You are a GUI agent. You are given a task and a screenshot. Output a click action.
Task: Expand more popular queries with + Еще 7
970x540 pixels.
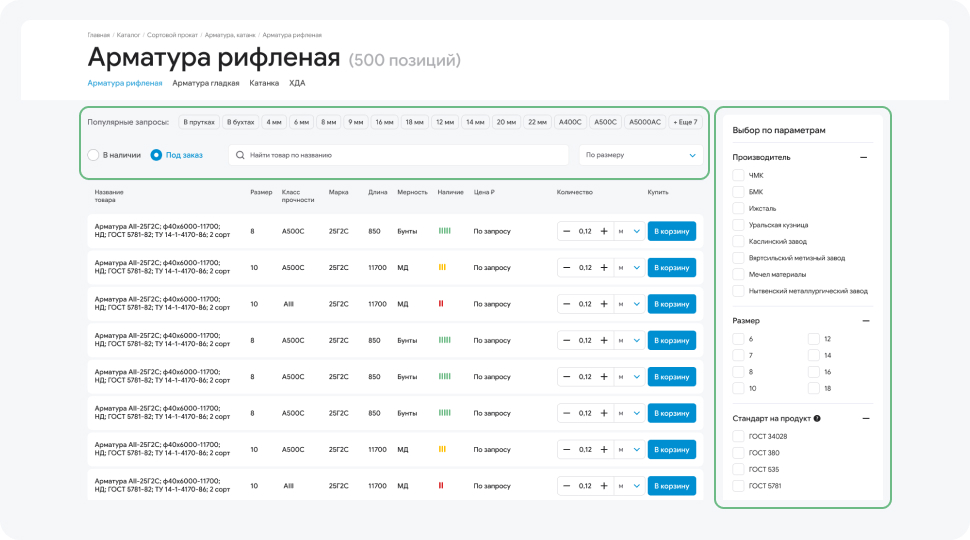point(685,122)
